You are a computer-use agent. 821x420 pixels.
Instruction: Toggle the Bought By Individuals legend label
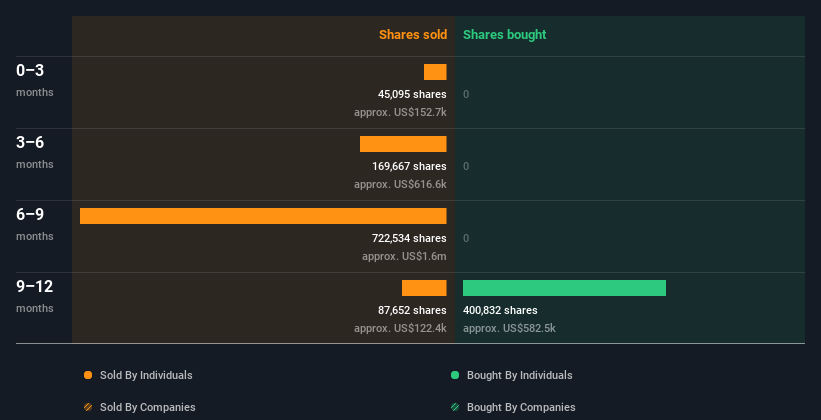519,375
